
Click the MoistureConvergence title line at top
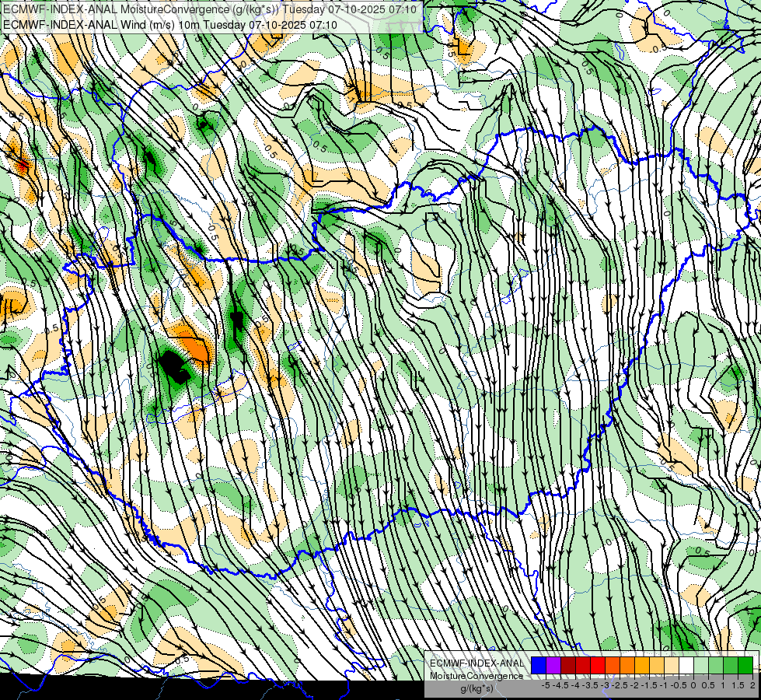point(210,9)
